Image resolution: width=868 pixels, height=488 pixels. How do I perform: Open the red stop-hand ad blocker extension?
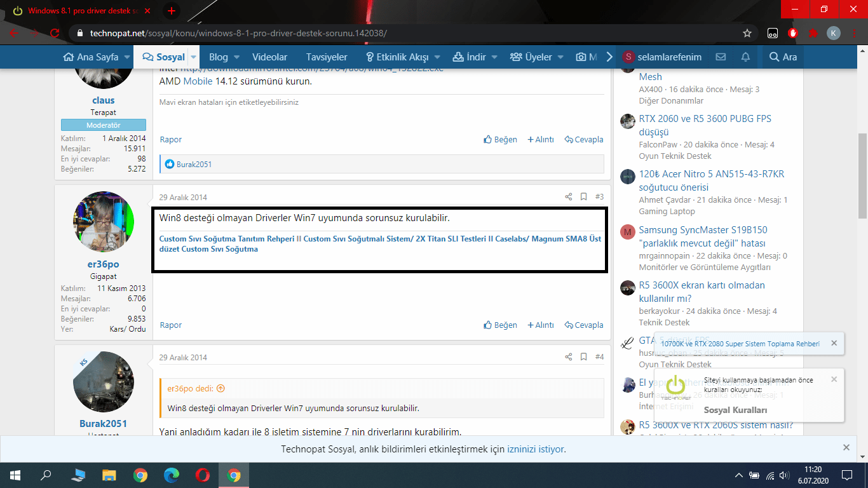point(792,33)
